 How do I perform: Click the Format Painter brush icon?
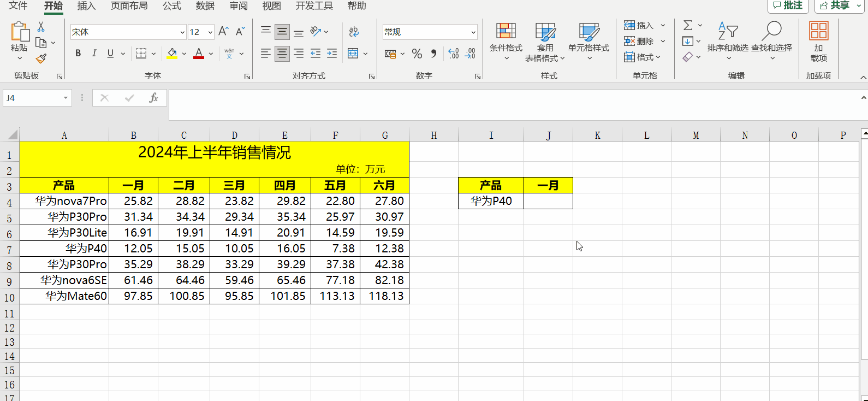(41, 58)
